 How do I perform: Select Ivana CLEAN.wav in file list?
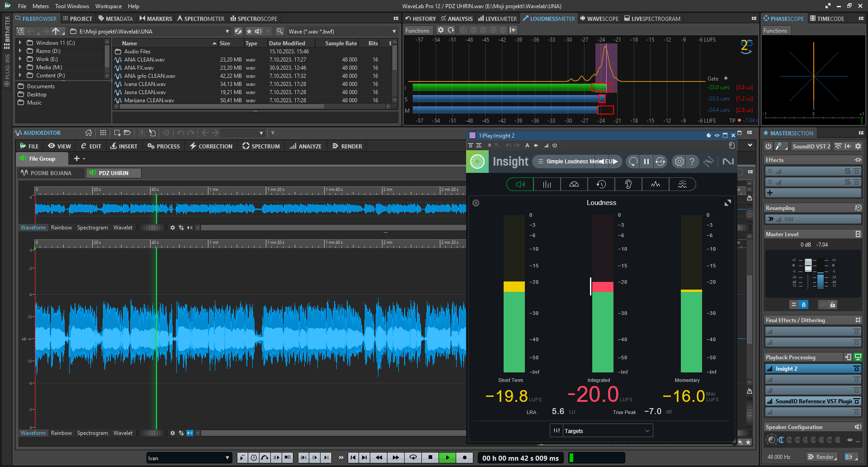145,84
